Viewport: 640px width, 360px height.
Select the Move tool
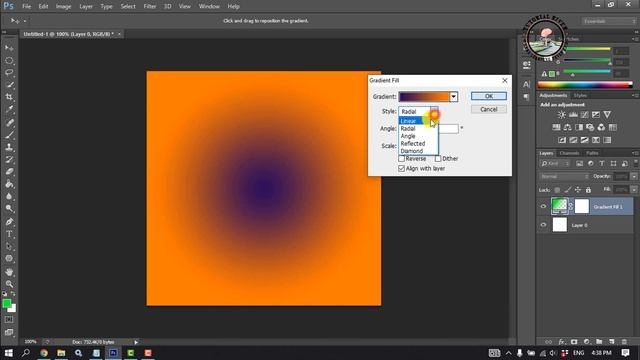click(x=9, y=48)
